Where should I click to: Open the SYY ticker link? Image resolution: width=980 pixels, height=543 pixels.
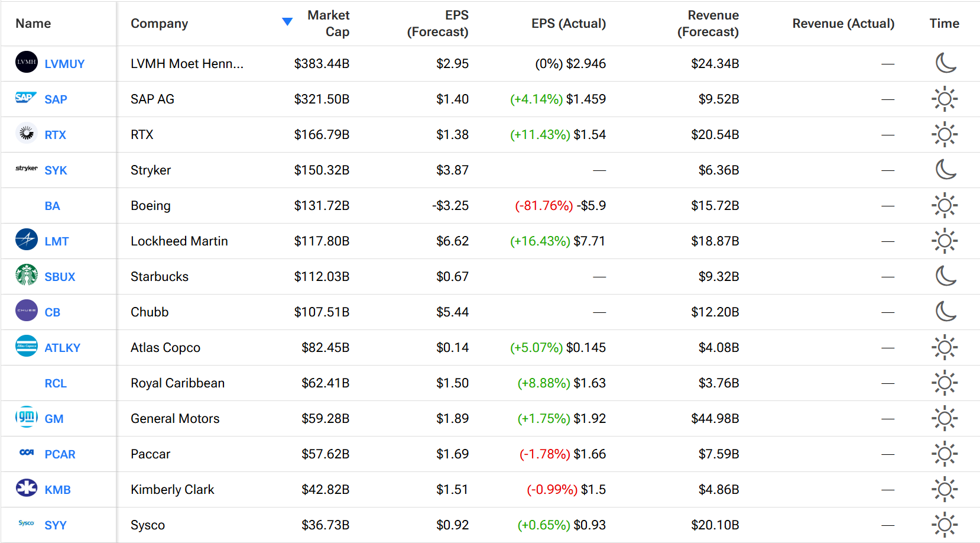click(56, 525)
